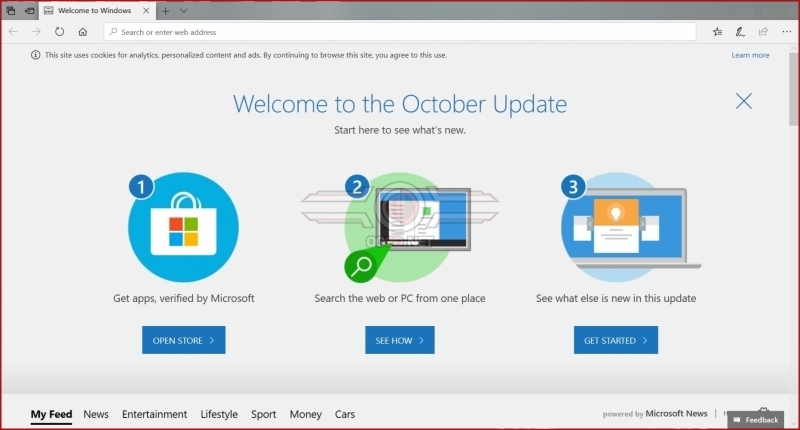This screenshot has height=430, width=800.
Task: Select the Cars tab
Action: [345, 414]
